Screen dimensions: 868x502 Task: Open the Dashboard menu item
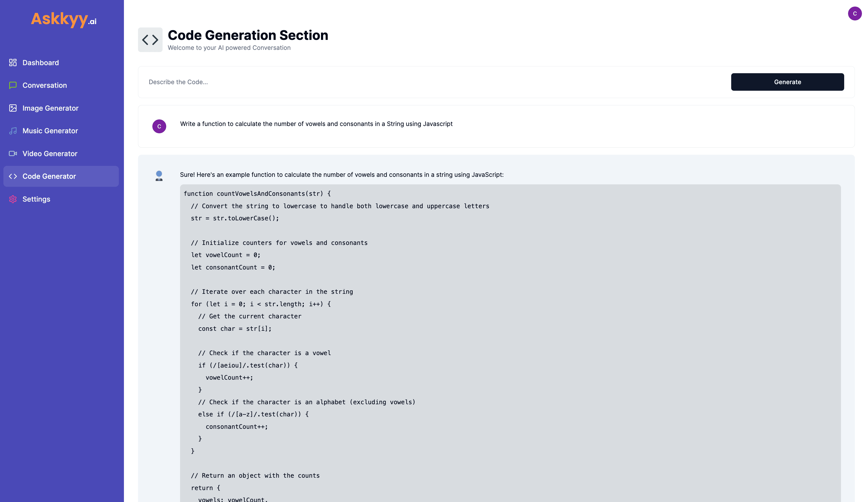[x=41, y=63]
